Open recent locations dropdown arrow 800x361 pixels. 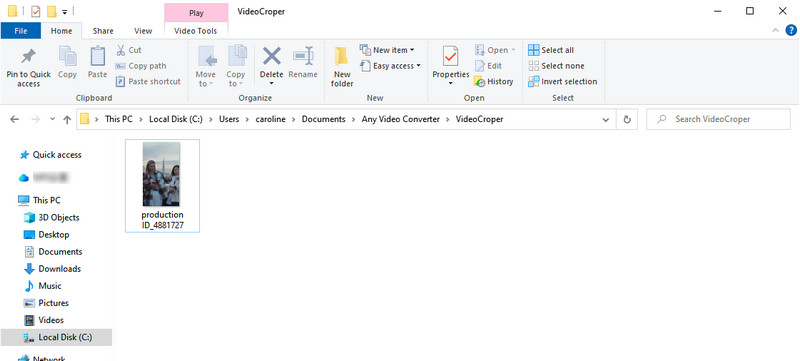(53, 120)
